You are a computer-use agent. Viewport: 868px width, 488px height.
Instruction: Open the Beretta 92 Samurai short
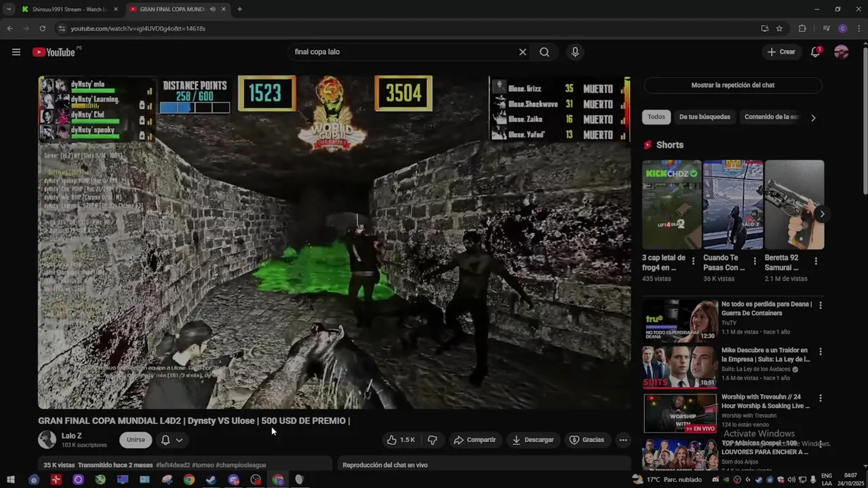pyautogui.click(x=794, y=205)
